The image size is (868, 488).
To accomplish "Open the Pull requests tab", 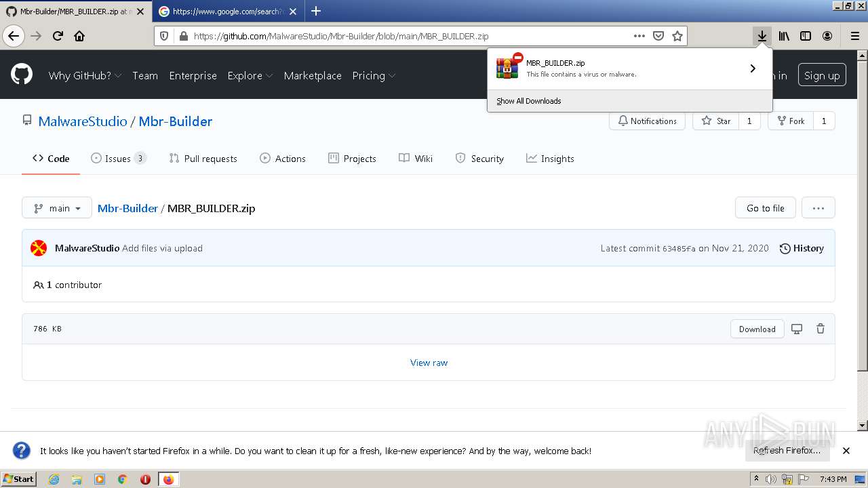I will (203, 159).
